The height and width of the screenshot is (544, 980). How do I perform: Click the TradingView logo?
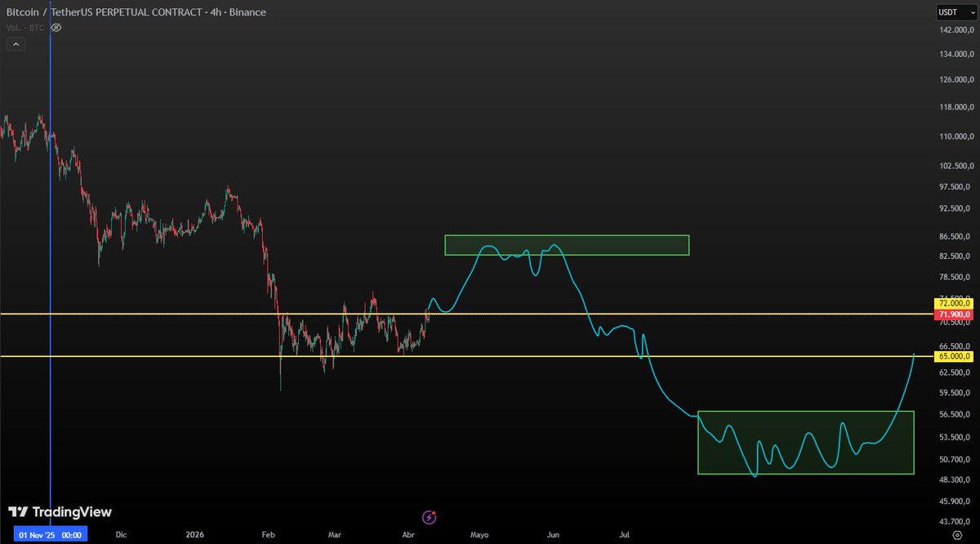(x=60, y=512)
